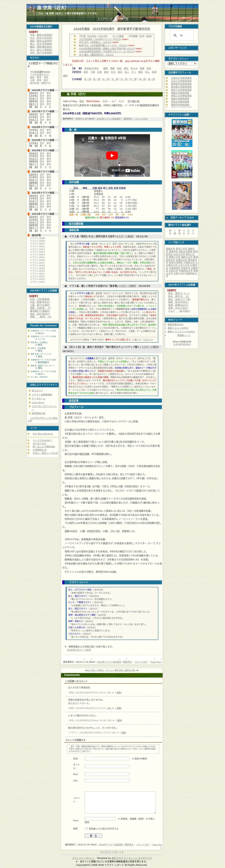Open the プロ注目選手／2026年ドラフト (03/13) link

100,39
